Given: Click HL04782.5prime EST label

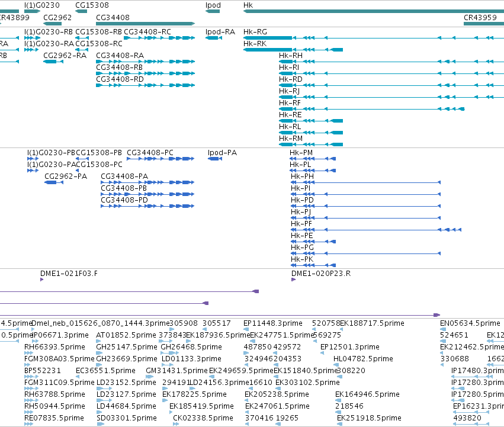Looking at the screenshot, I should pyautogui.click(x=363, y=359).
